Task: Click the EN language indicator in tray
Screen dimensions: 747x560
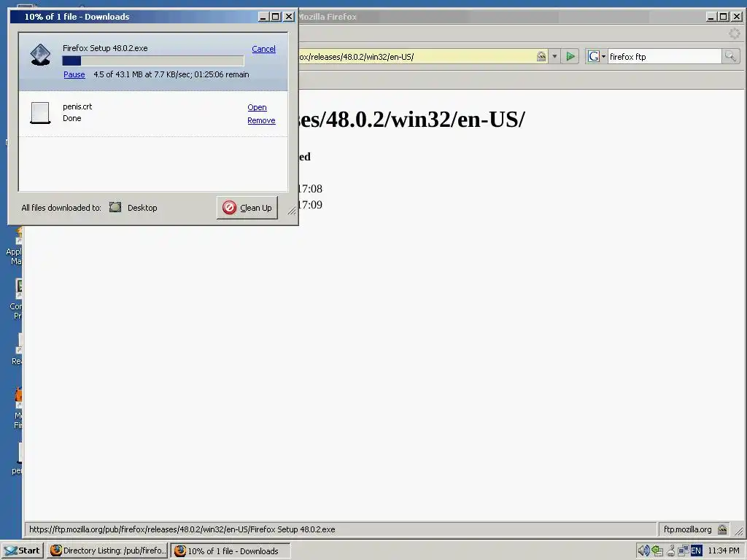Action: (696, 551)
